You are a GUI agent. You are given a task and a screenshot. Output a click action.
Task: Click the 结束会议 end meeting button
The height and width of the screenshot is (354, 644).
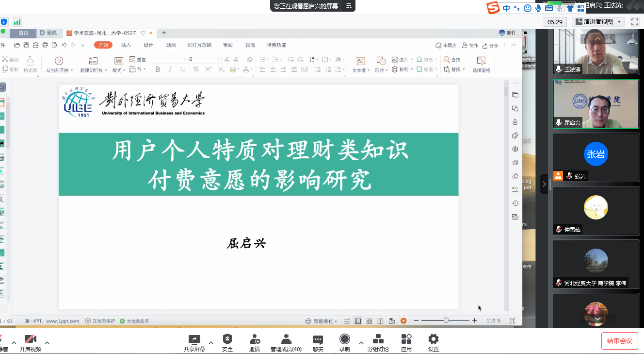[x=619, y=341]
